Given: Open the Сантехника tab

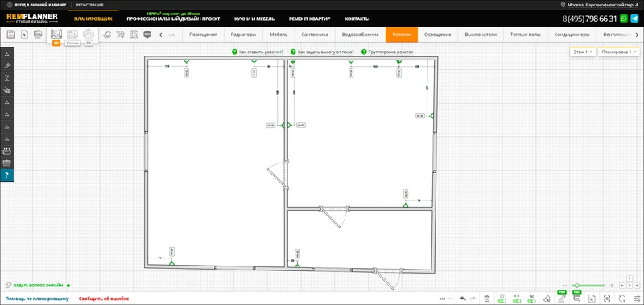Looking at the screenshot, I should (315, 35).
